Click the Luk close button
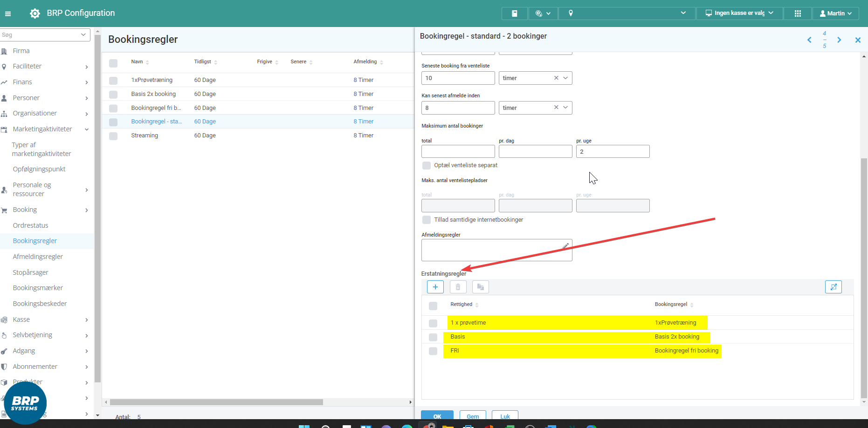 pyautogui.click(x=505, y=415)
